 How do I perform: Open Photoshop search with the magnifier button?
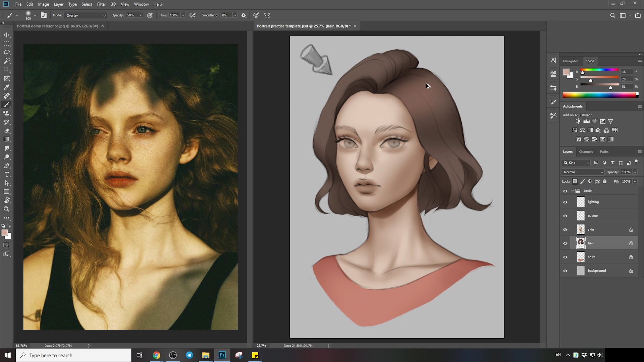(x=612, y=15)
